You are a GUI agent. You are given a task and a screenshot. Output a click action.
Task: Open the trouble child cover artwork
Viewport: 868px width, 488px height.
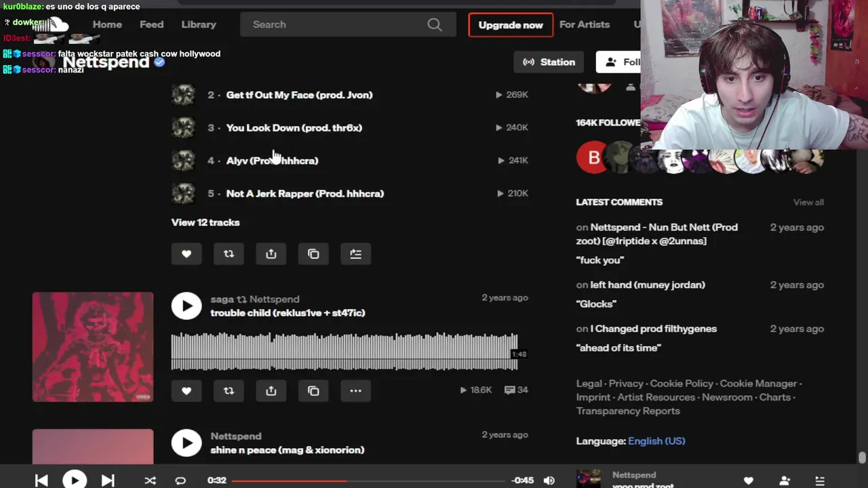point(93,347)
